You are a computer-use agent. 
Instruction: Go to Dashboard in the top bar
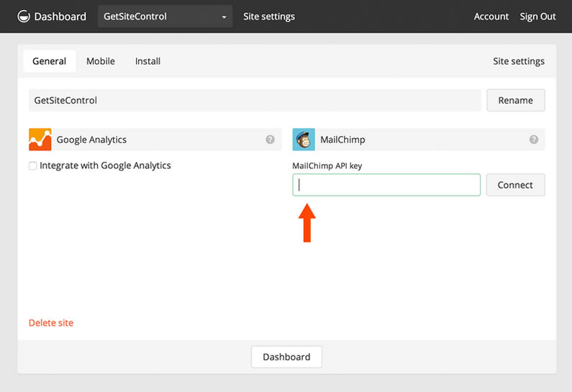pyautogui.click(x=60, y=17)
